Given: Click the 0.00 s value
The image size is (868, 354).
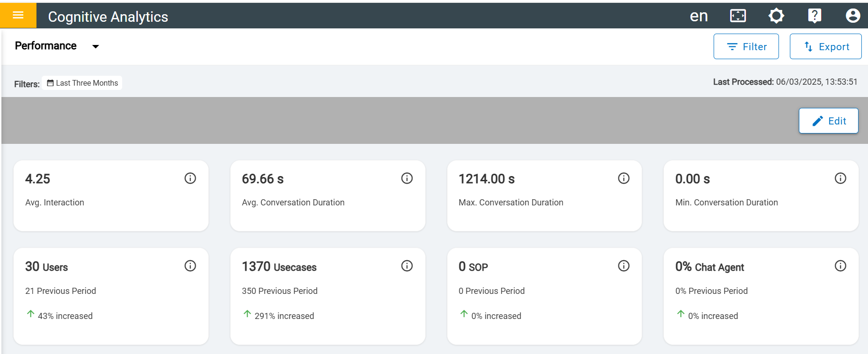Looking at the screenshot, I should click(692, 179).
